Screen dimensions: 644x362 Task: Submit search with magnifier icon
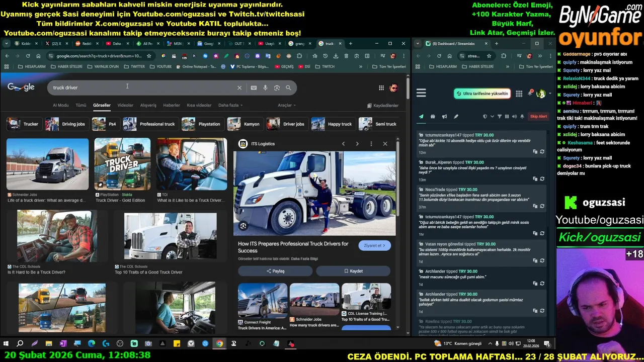pos(288,87)
